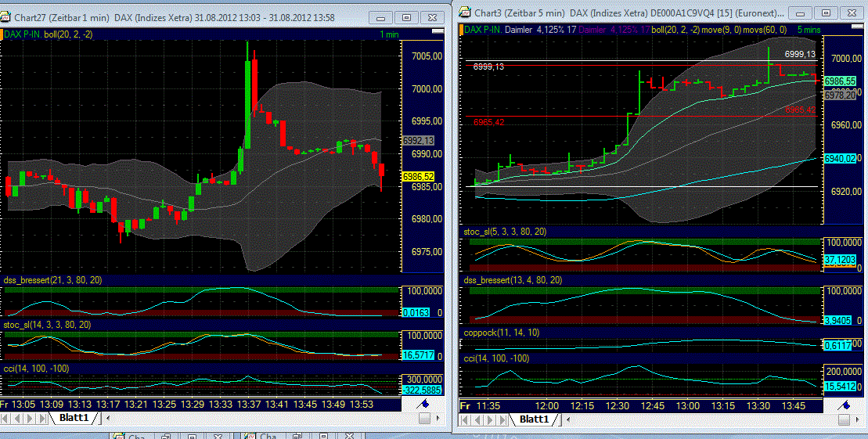Click 'coppock(11, 14, 10)' indicator label
868x439 pixels.
click(502, 332)
